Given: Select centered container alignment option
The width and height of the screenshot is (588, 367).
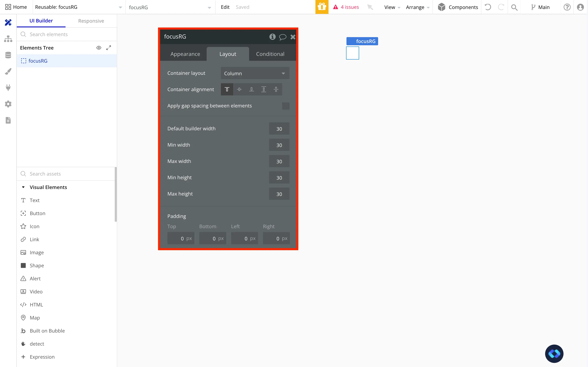Looking at the screenshot, I should click(x=239, y=89).
